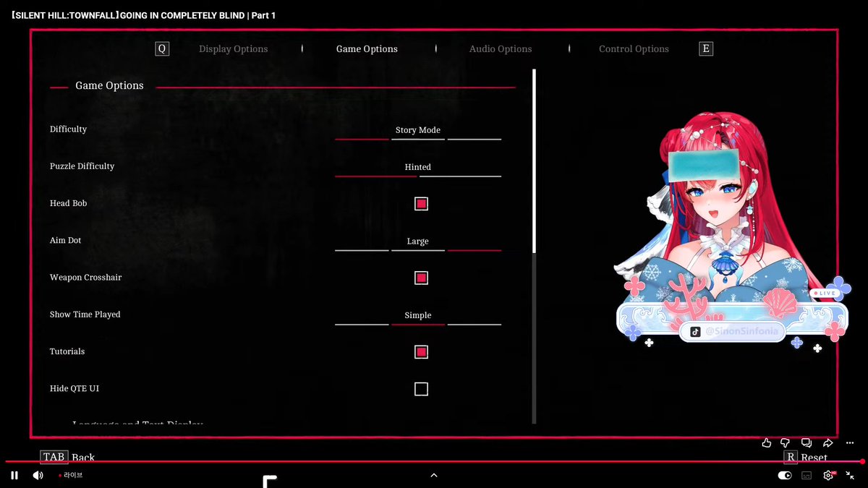Screen dimensions: 868x488
Task: Click the Hinted puzzle difficulty value
Action: coord(418,167)
